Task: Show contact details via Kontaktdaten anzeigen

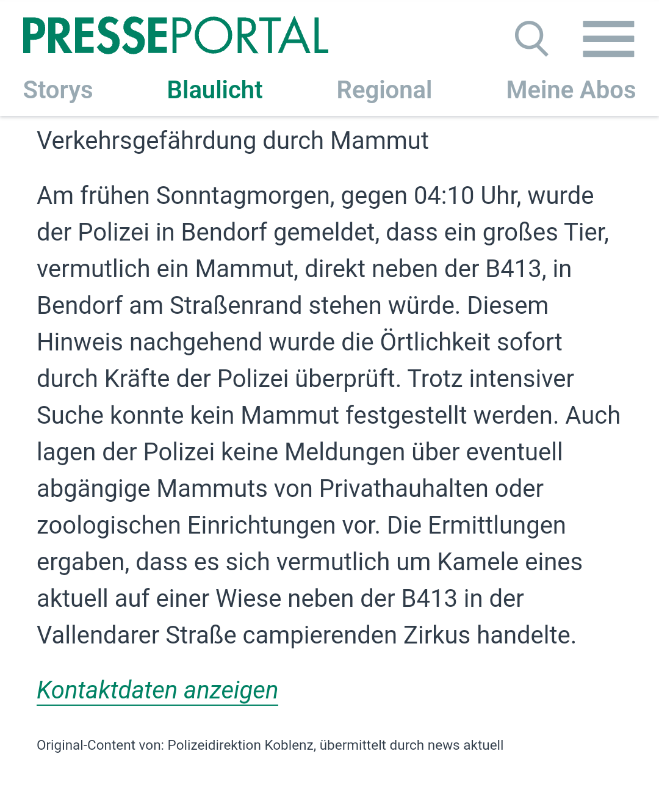Action: [157, 691]
